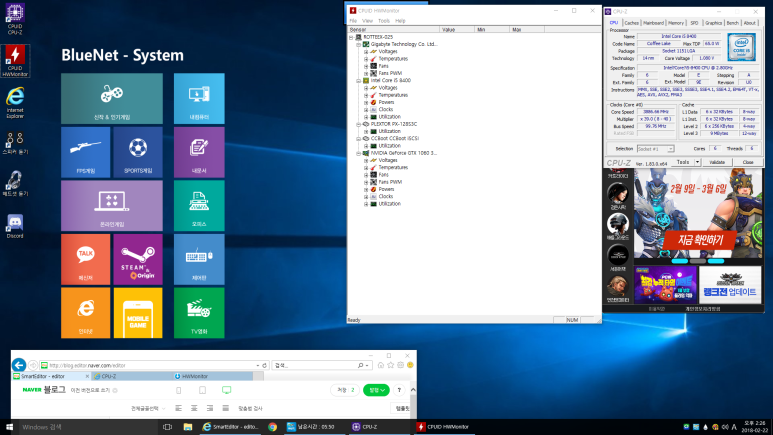Open Internet Explorer home icon

click(x=381, y=365)
